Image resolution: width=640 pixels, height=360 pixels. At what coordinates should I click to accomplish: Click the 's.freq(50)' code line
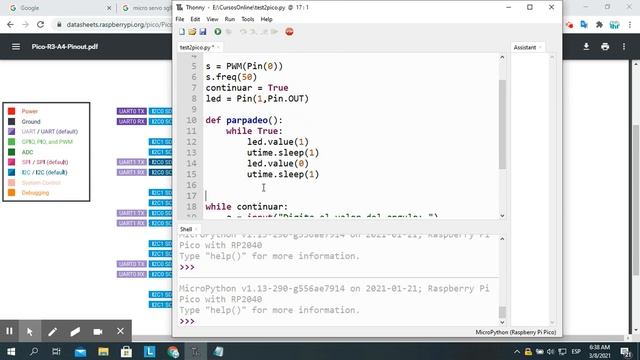(231, 77)
